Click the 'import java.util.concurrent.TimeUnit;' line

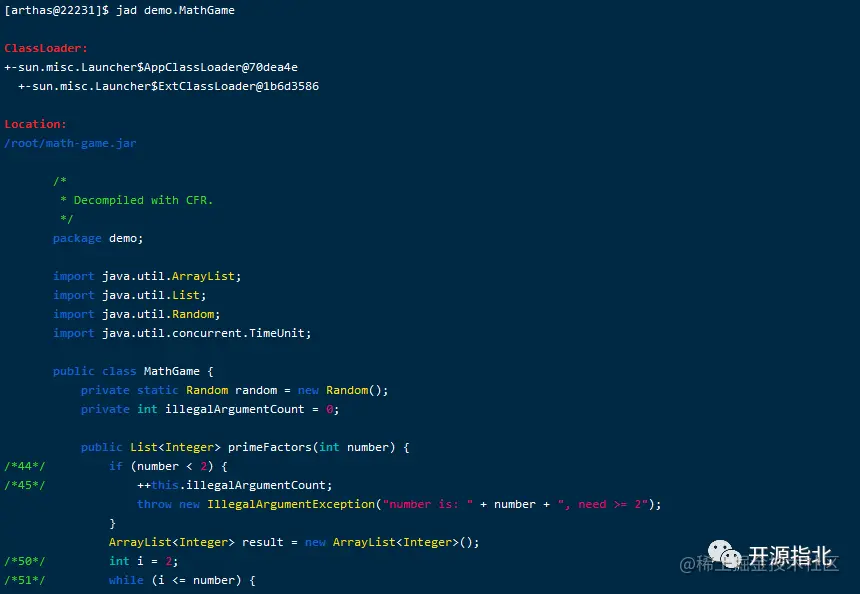click(x=182, y=333)
